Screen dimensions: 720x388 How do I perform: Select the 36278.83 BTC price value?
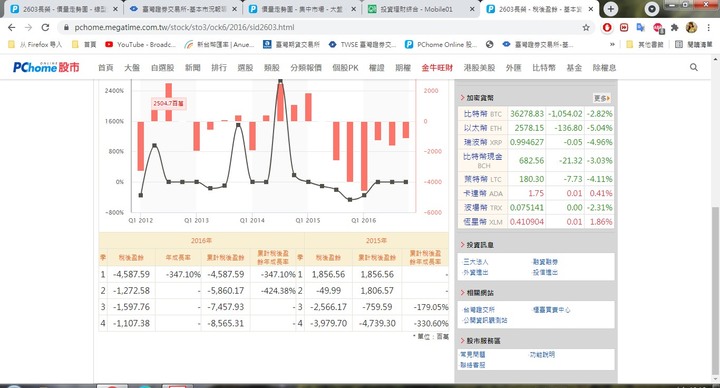tap(527, 114)
